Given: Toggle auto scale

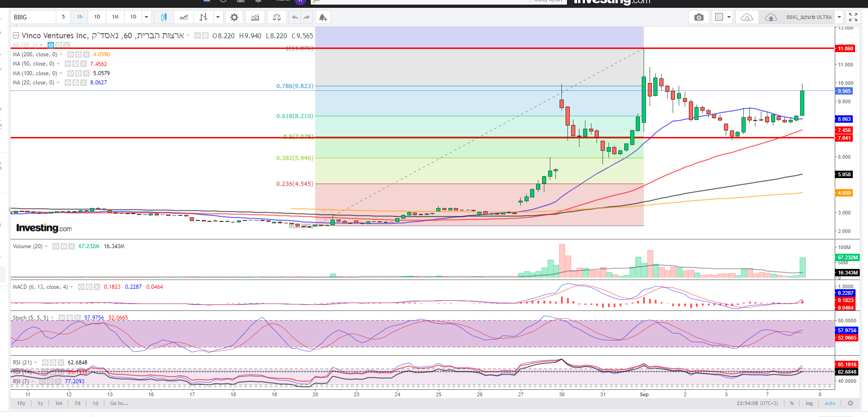Looking at the screenshot, I should 830,403.
